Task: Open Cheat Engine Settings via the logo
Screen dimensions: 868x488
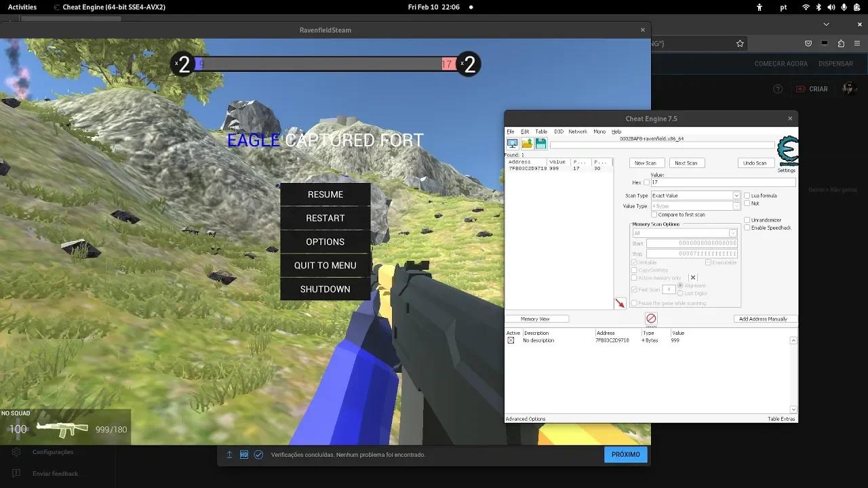Action: 787,149
